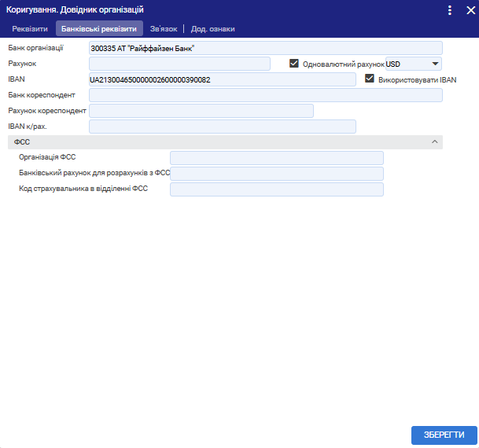Uncheck the Використовувати IBAN checkbox

coord(370,79)
